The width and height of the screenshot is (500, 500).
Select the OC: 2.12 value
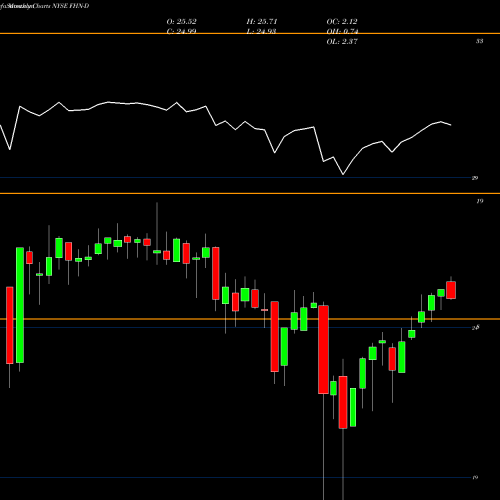pos(342,21)
